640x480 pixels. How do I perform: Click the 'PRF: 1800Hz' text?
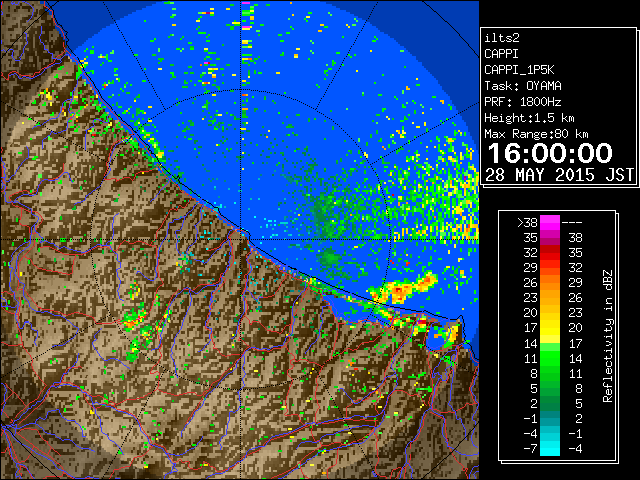point(523,102)
